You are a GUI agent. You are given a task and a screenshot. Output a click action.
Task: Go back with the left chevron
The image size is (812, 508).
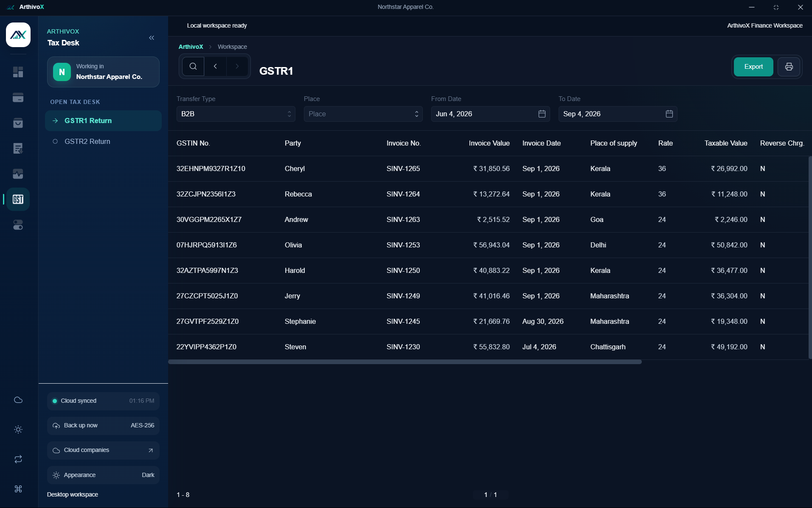click(x=215, y=66)
